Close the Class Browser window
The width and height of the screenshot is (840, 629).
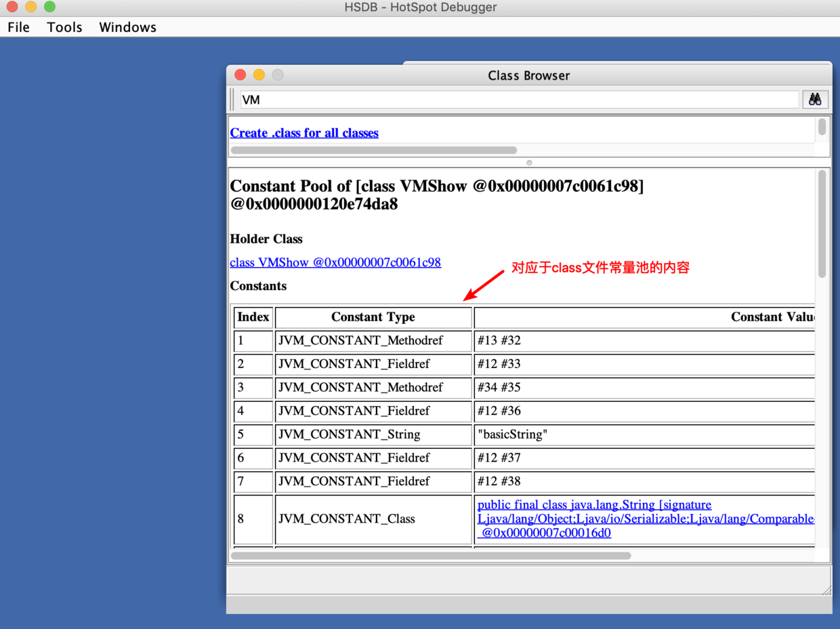pos(240,75)
